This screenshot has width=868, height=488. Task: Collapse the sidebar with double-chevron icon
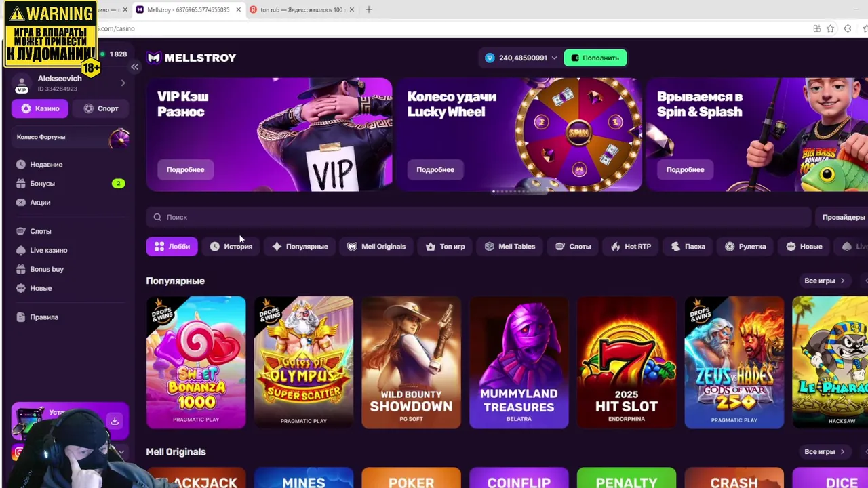(x=134, y=66)
